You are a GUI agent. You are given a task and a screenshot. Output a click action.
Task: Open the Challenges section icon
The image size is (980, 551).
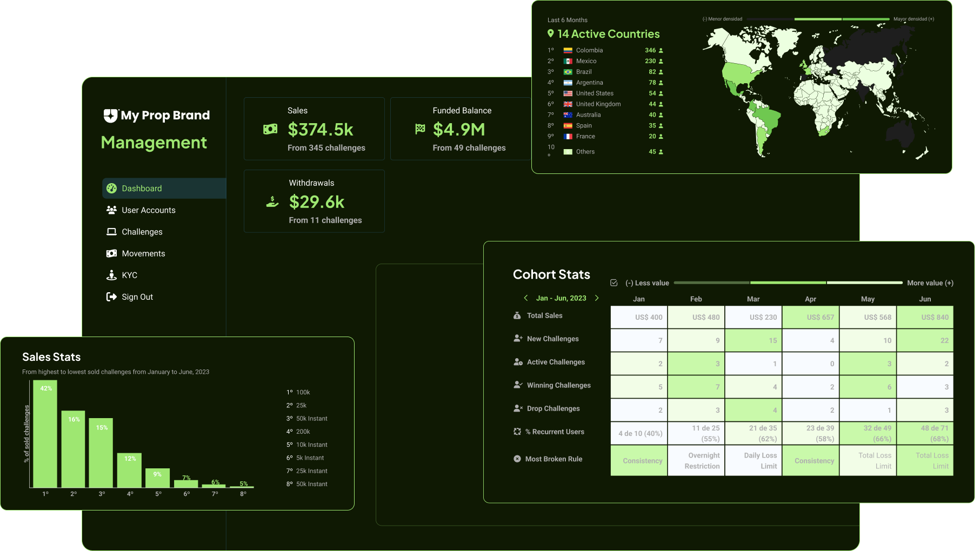point(112,231)
